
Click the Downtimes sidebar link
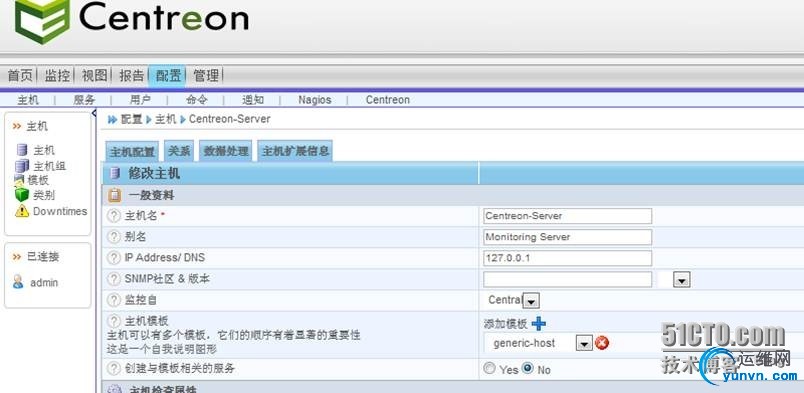(x=60, y=211)
